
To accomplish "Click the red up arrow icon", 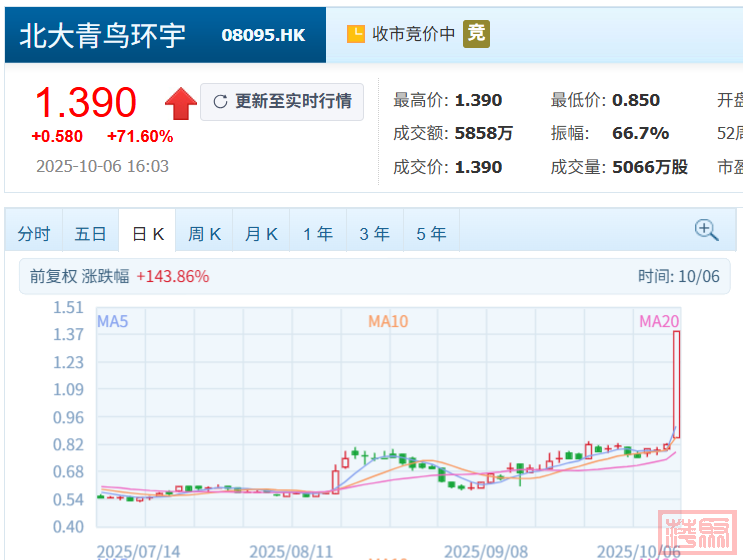I will pyautogui.click(x=181, y=102).
